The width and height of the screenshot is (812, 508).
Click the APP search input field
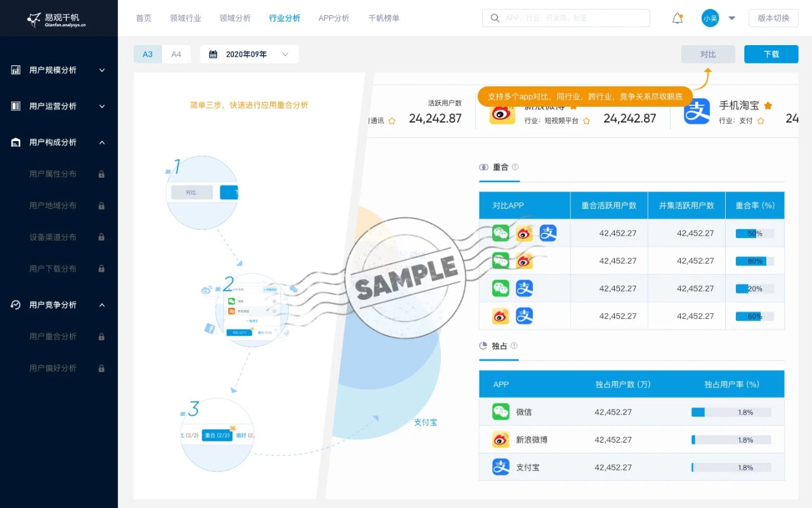566,18
